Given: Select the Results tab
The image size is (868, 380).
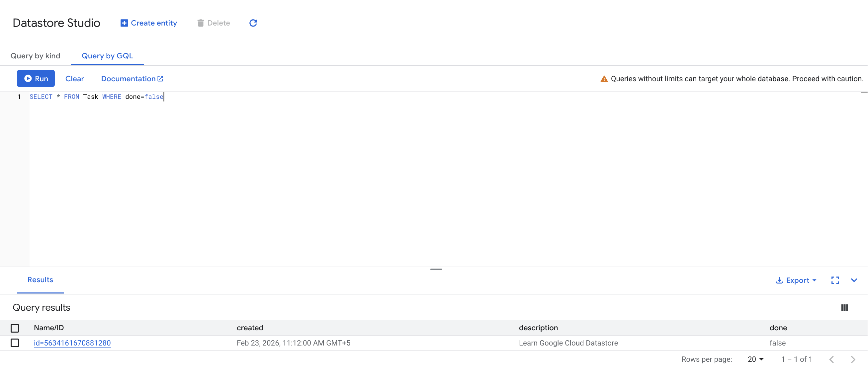Looking at the screenshot, I should (x=40, y=280).
